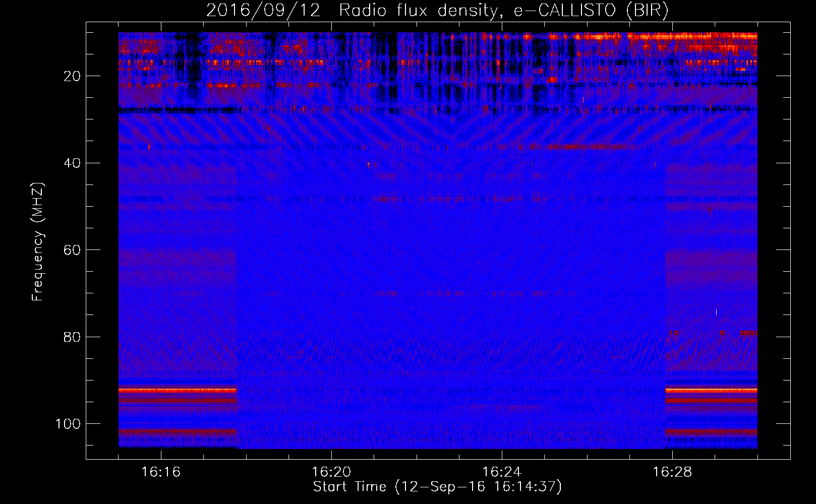
Task: Click the plot title '2016/09/12 Radio flux density, e-CALLISTO (BIR)'
Action: [x=437, y=11]
